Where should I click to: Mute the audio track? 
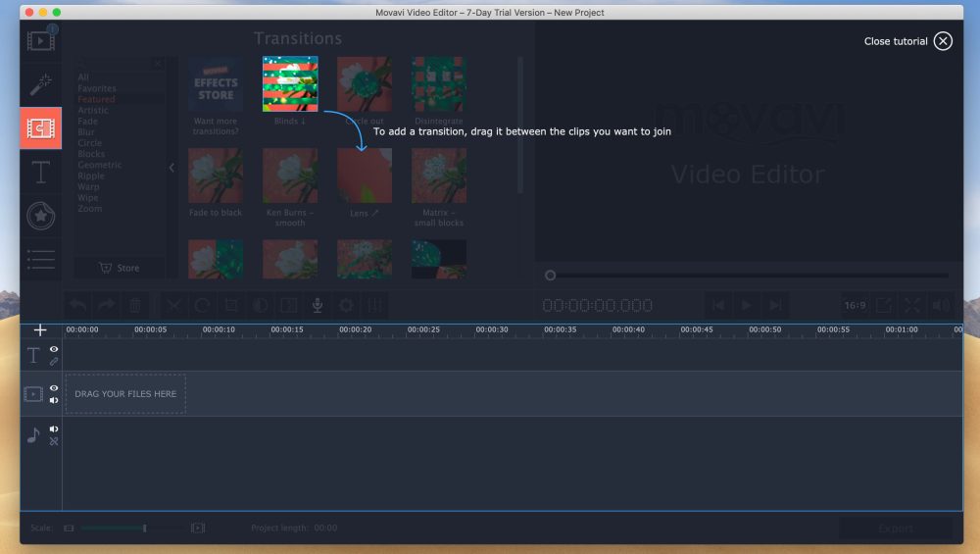(54, 429)
